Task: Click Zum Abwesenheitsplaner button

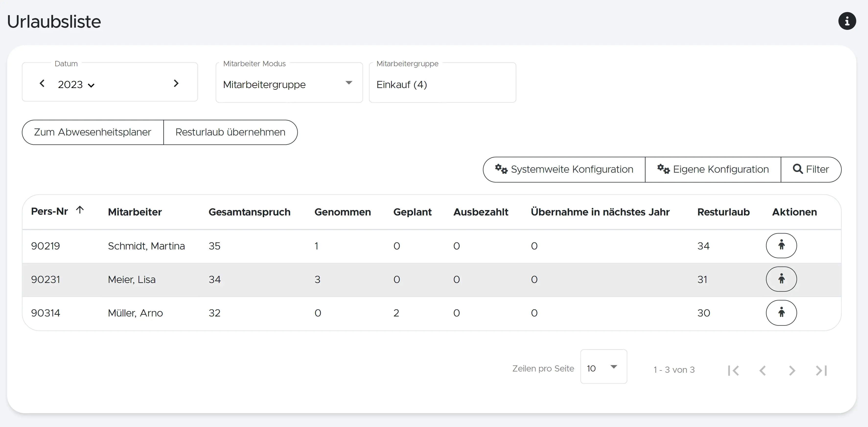Action: (x=93, y=132)
